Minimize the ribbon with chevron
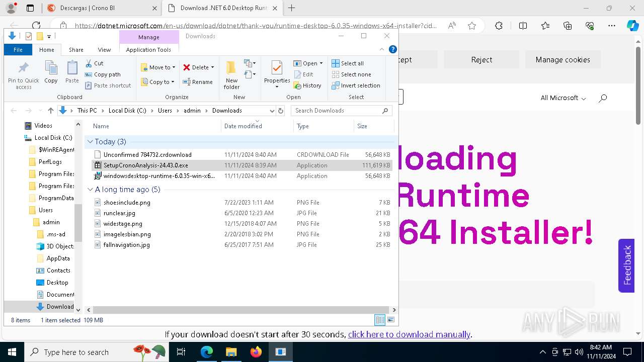The height and width of the screenshot is (362, 644). point(382,49)
